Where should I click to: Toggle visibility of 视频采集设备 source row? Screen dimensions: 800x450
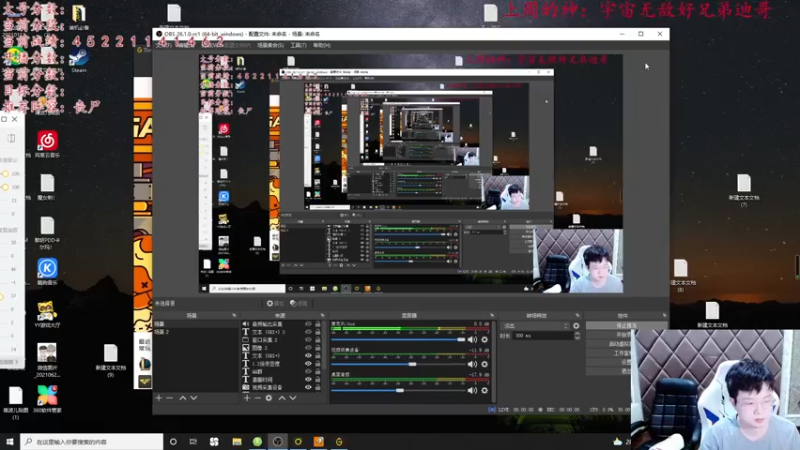coord(308,387)
